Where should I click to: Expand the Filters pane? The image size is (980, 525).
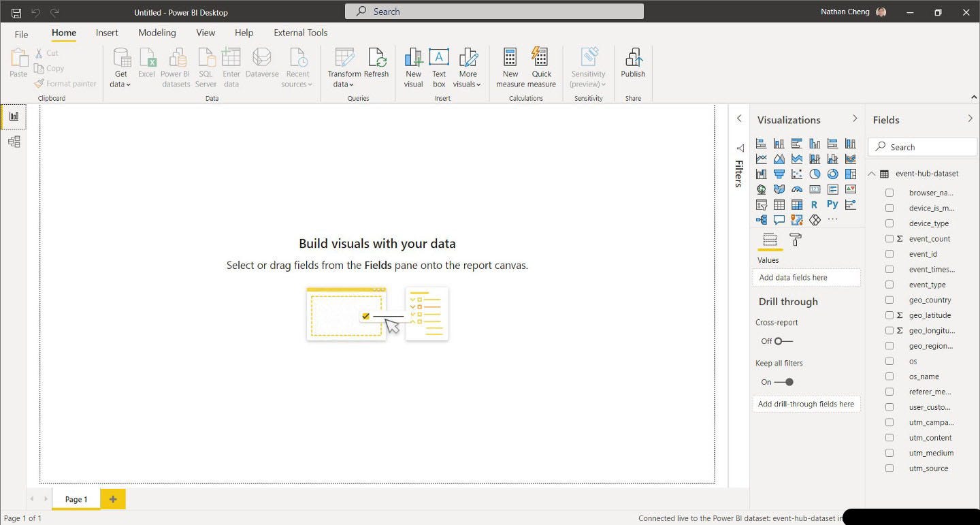[739, 118]
